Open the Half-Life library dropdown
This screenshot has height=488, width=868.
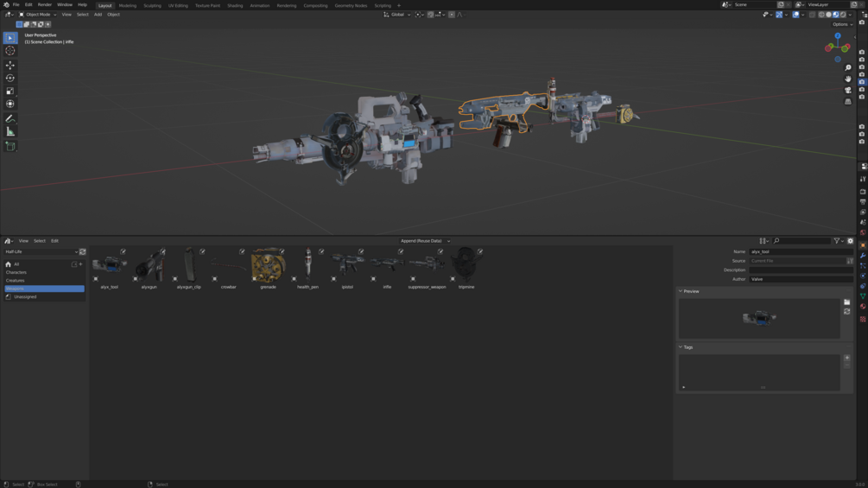point(41,251)
